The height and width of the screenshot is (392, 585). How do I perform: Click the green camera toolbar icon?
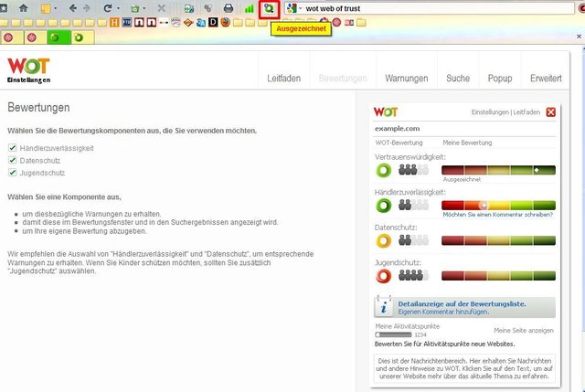(x=134, y=8)
